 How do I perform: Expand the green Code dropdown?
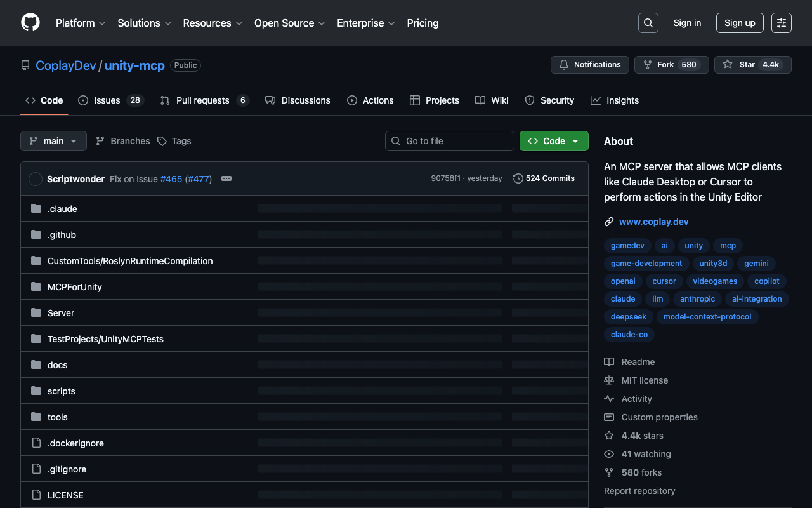(x=554, y=141)
